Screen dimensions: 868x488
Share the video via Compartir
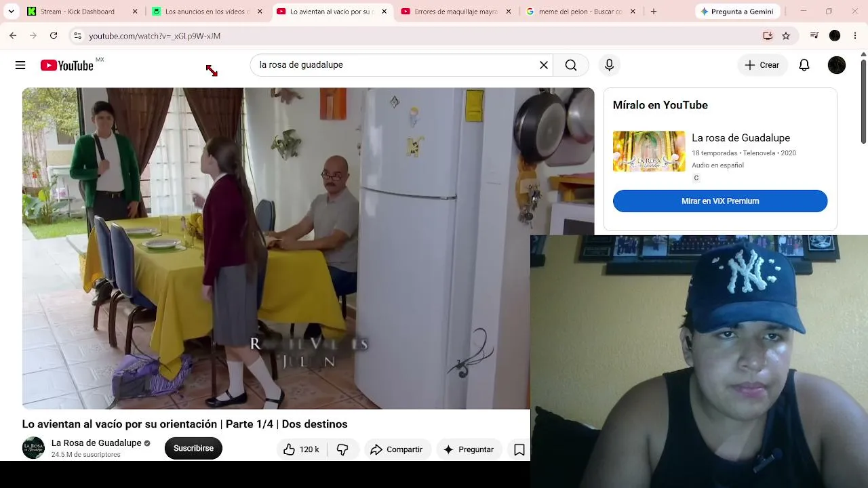[x=397, y=449]
